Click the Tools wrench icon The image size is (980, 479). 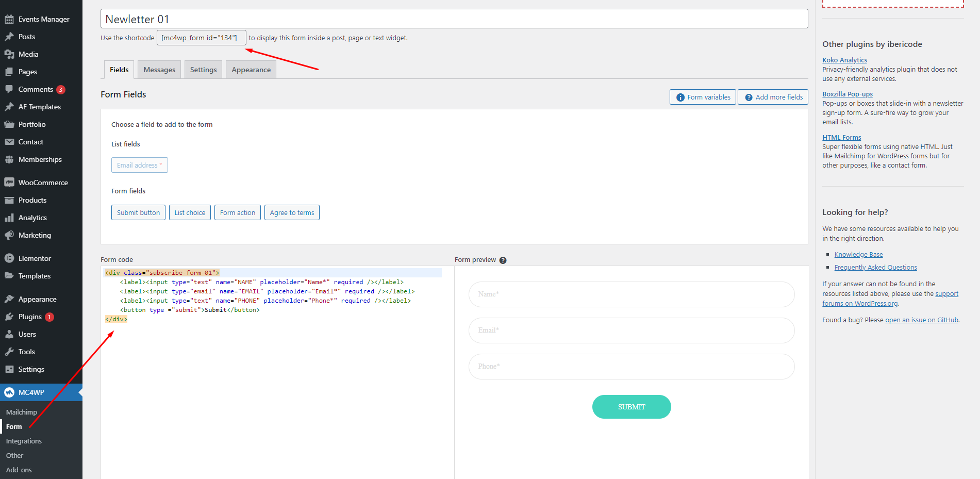(9, 352)
